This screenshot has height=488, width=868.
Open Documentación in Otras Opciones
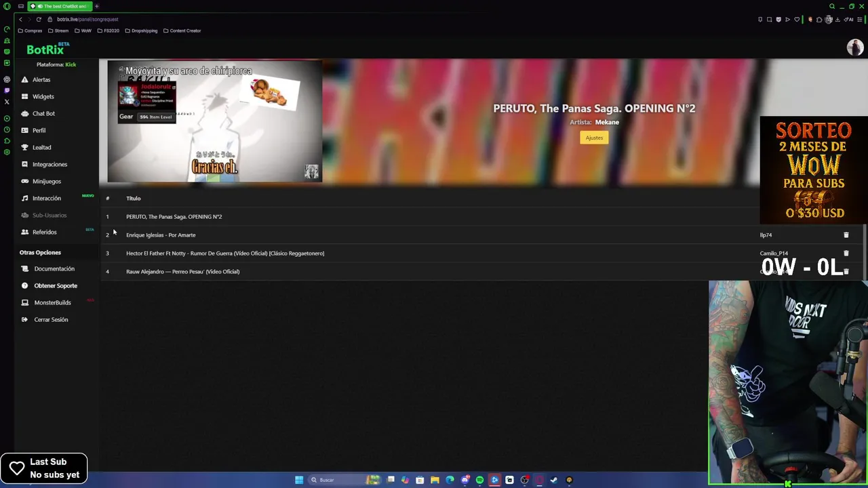tap(54, 268)
